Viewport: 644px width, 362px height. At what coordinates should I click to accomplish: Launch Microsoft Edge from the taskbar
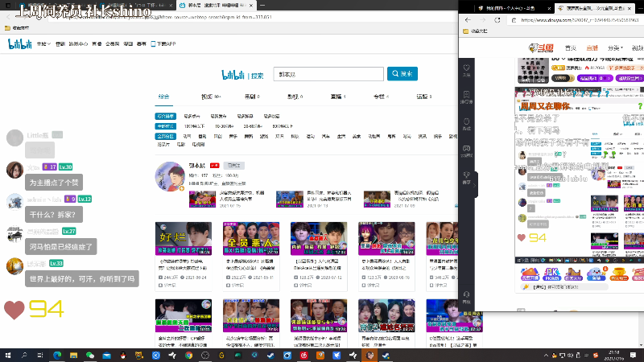click(57, 356)
